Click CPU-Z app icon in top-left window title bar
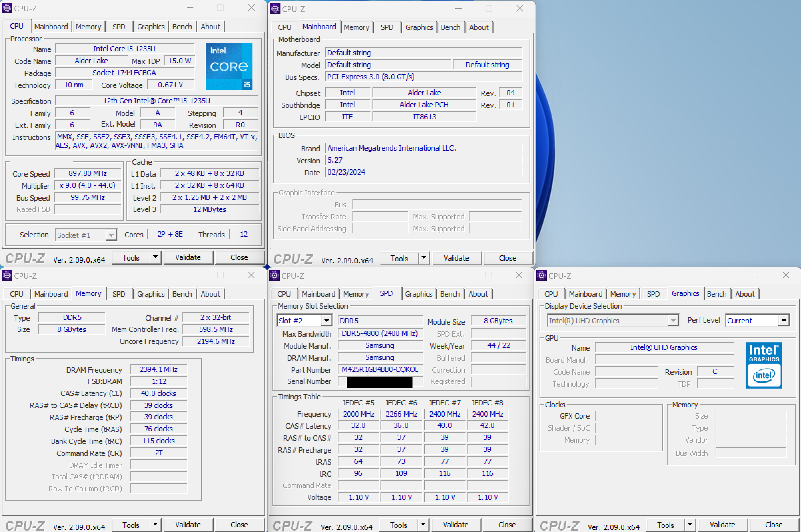The image size is (801, 532). pyautogui.click(x=7, y=8)
